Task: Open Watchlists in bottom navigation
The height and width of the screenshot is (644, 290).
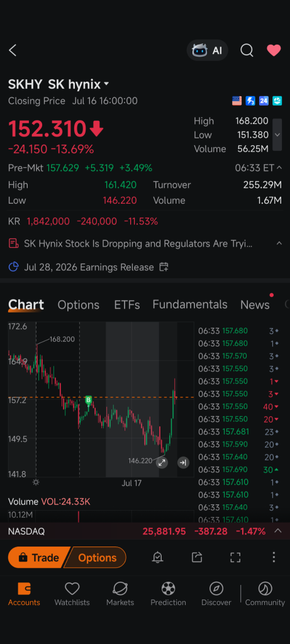Action: coord(72,594)
